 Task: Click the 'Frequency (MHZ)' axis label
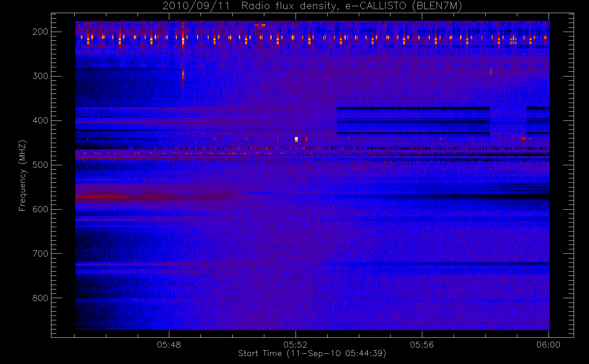pyautogui.click(x=23, y=175)
